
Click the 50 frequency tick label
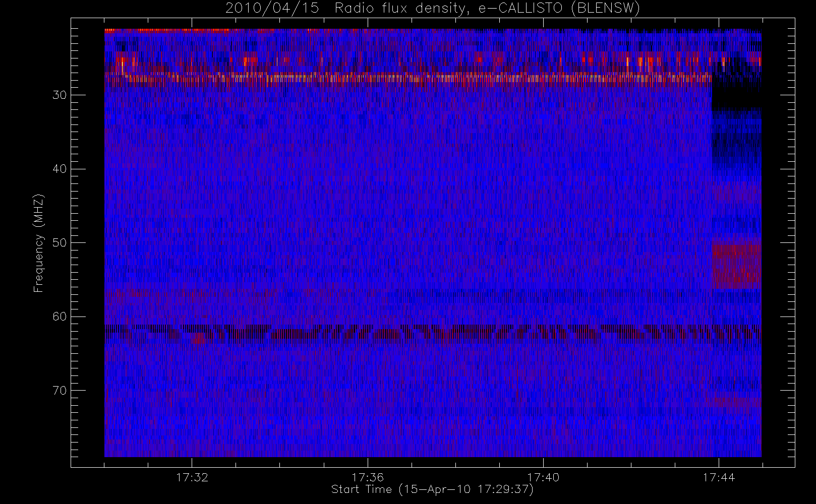60,243
